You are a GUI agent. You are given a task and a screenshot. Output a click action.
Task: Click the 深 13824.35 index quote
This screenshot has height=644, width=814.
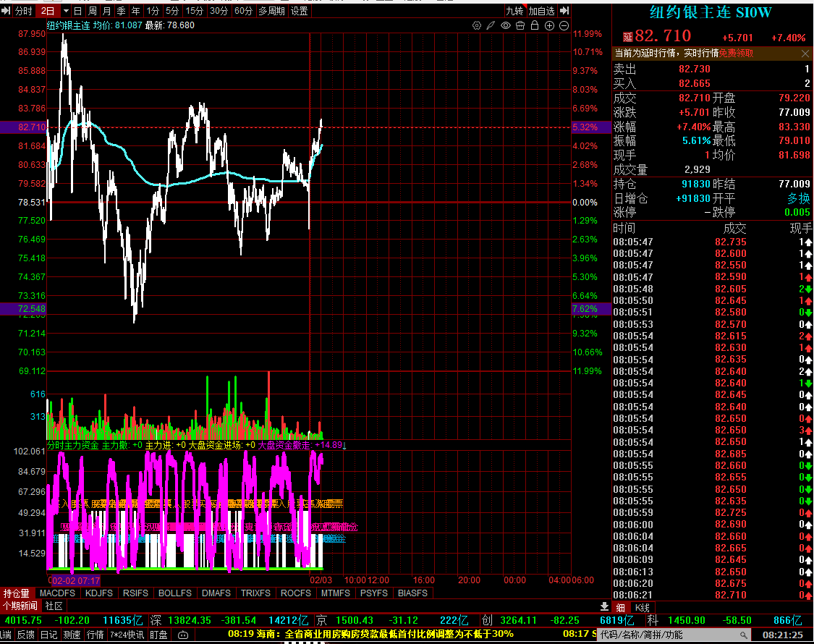point(231,620)
